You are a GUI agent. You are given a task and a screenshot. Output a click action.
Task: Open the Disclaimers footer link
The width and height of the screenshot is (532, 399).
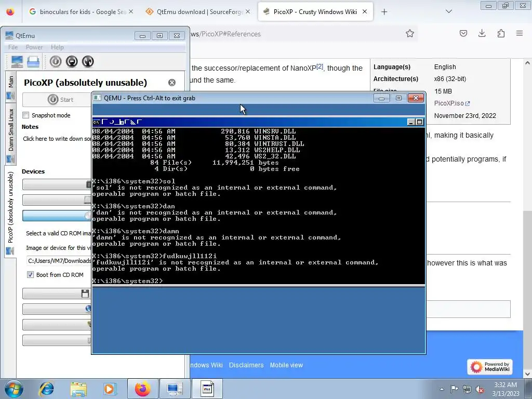(x=246, y=365)
